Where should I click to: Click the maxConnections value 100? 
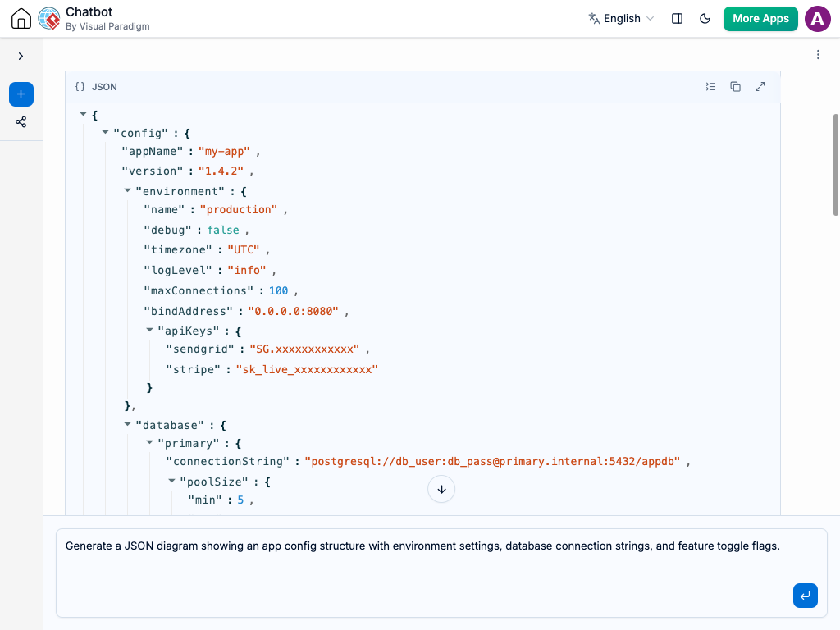coord(279,291)
